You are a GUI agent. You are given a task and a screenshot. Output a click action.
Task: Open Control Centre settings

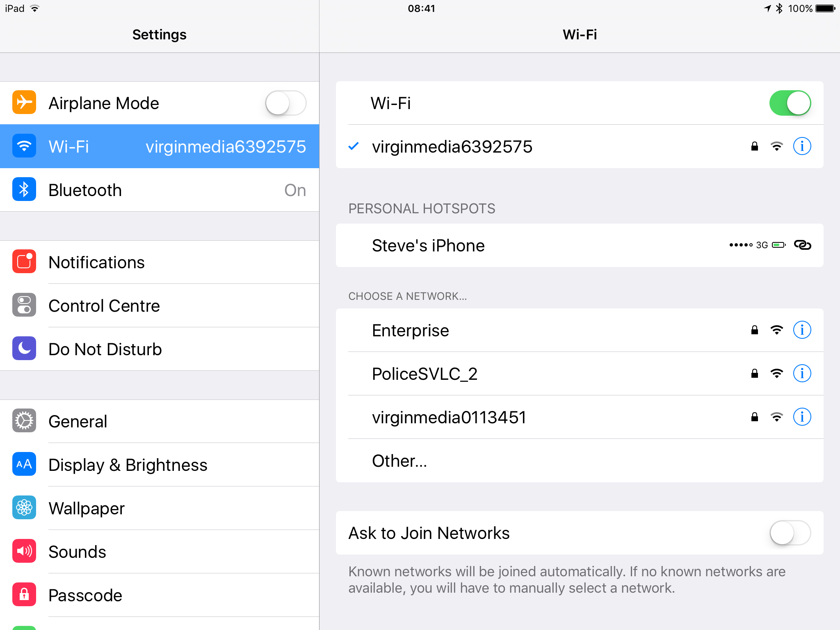[x=160, y=306]
